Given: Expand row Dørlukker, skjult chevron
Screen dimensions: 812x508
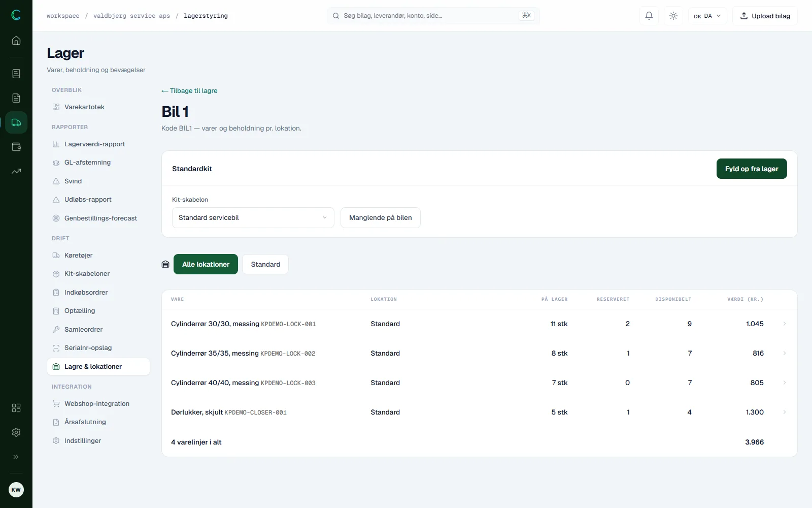Looking at the screenshot, I should click(785, 412).
